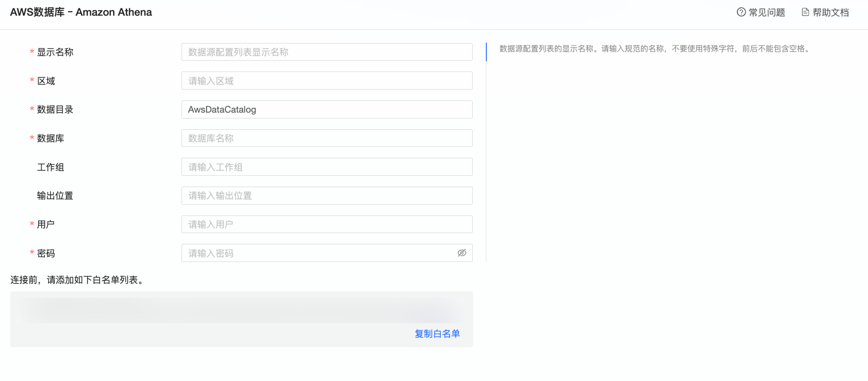Select the 数据目录 field with AwsDataCatalog

coord(327,110)
